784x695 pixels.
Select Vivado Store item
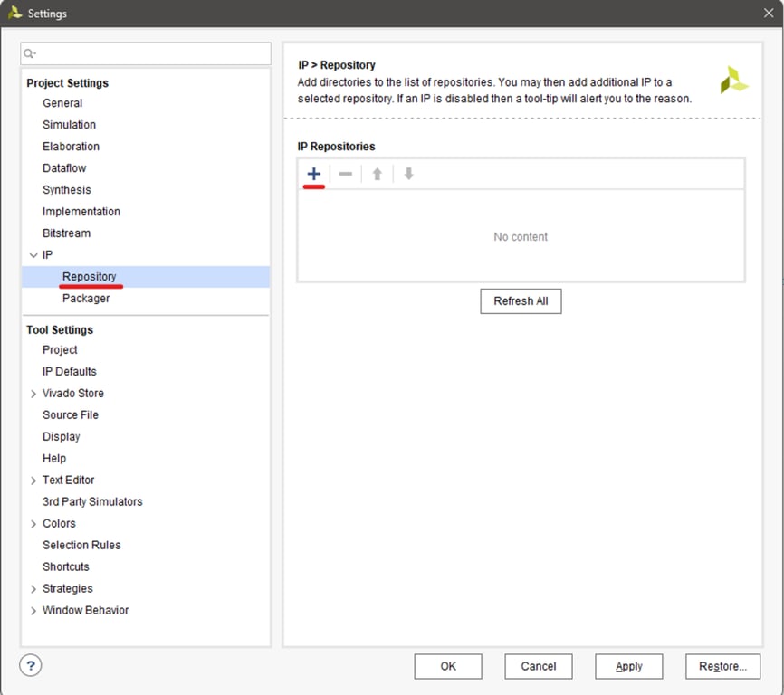point(73,394)
